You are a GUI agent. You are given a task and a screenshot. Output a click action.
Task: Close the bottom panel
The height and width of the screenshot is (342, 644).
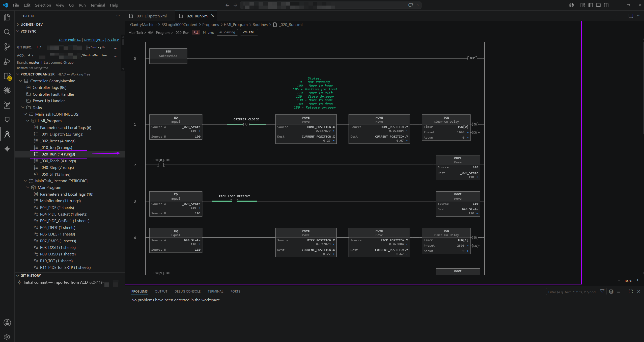[x=639, y=292]
